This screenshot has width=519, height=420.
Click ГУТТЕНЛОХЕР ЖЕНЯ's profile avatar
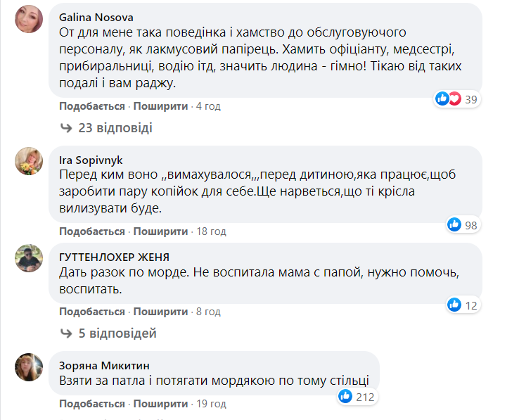(28, 262)
